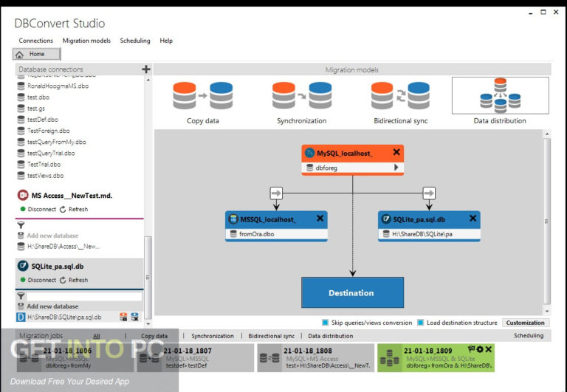Click the vertical scrollbar thumb of migration canvas

[x=547, y=221]
